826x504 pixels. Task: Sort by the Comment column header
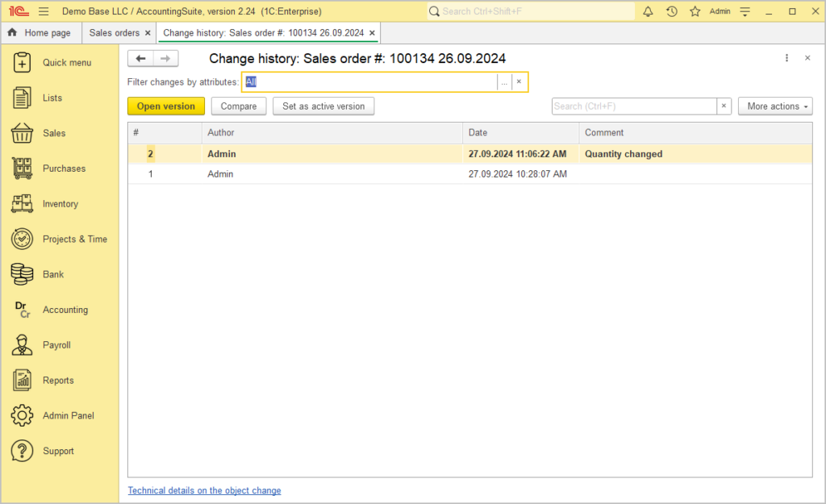pyautogui.click(x=695, y=133)
